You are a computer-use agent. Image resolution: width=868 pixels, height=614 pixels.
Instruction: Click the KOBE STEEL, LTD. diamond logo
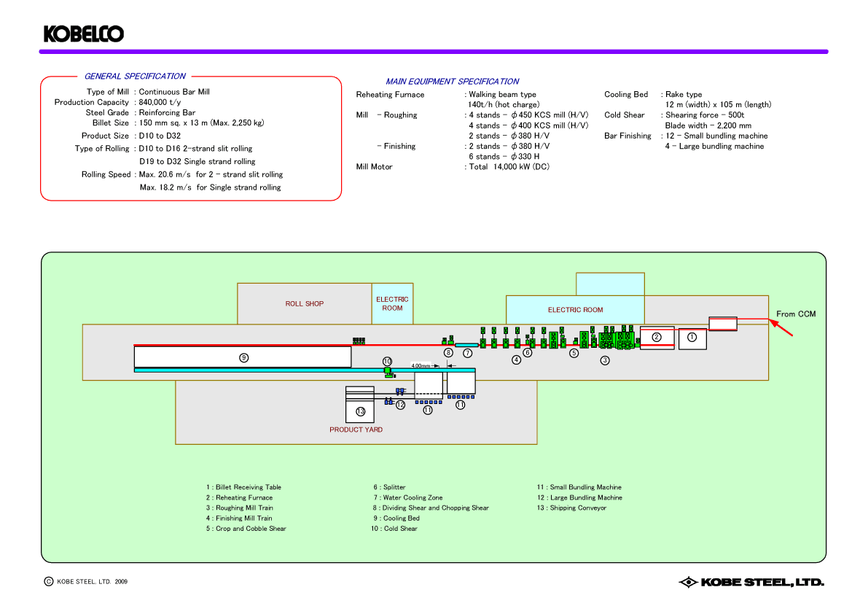[751, 582]
